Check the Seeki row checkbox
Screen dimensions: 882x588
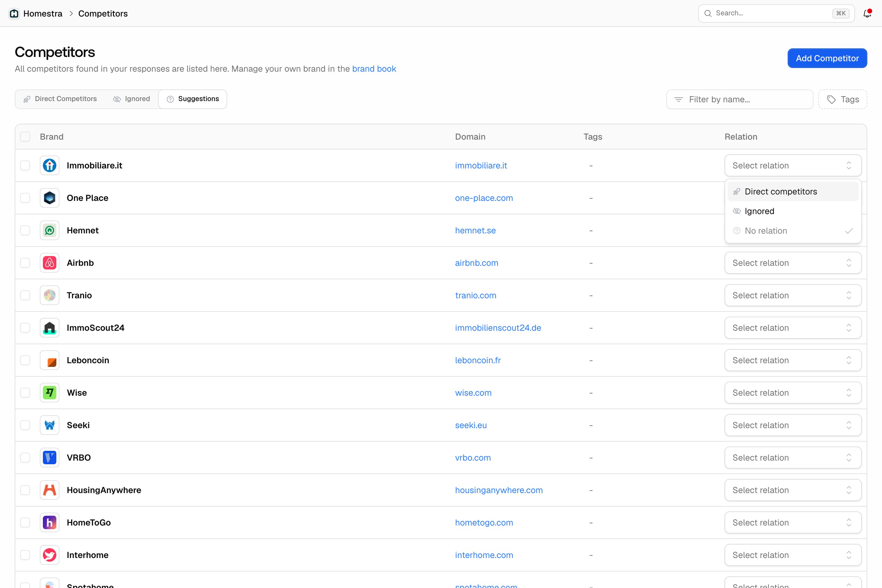click(x=25, y=425)
